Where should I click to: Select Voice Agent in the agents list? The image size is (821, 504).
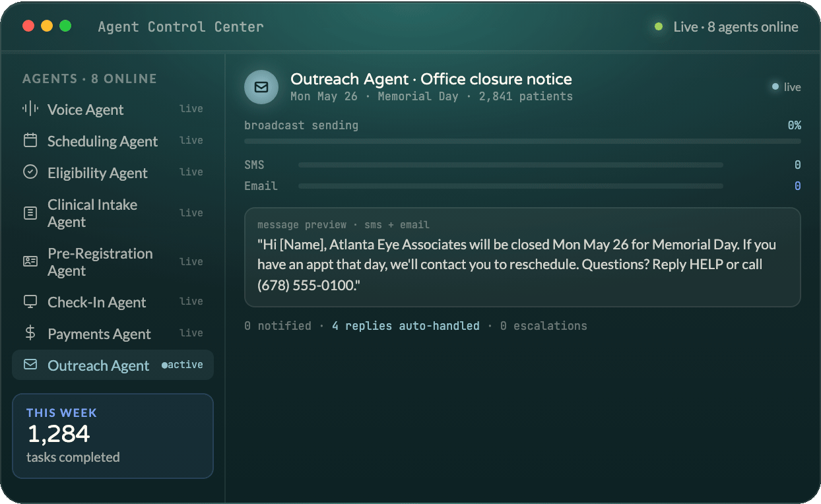coord(113,110)
